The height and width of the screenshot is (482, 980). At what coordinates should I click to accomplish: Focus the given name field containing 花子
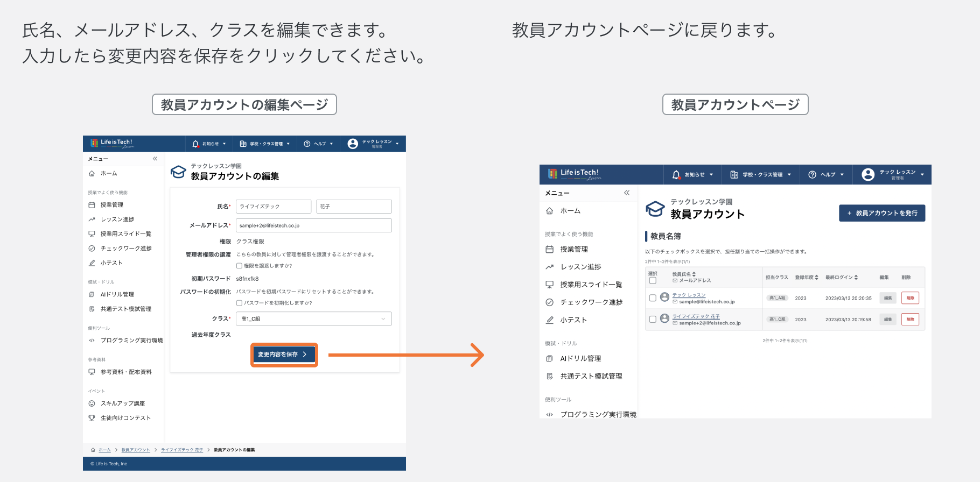click(354, 207)
